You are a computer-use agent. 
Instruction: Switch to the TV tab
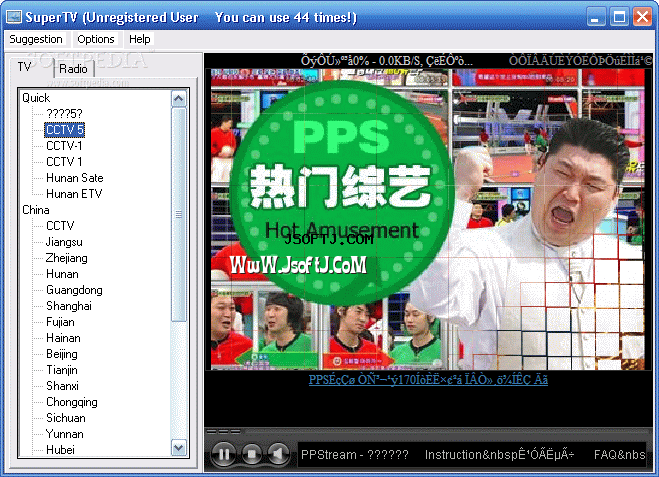25,67
